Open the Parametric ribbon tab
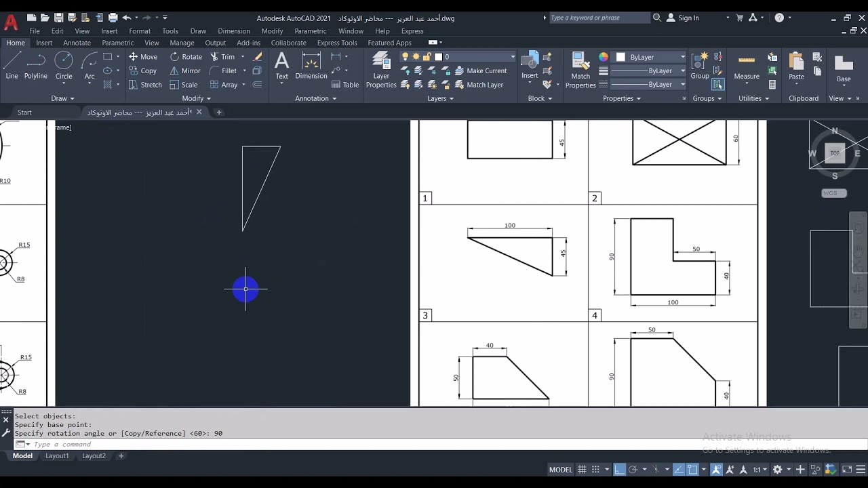Screen dimensions: 868x488 pyautogui.click(x=118, y=43)
